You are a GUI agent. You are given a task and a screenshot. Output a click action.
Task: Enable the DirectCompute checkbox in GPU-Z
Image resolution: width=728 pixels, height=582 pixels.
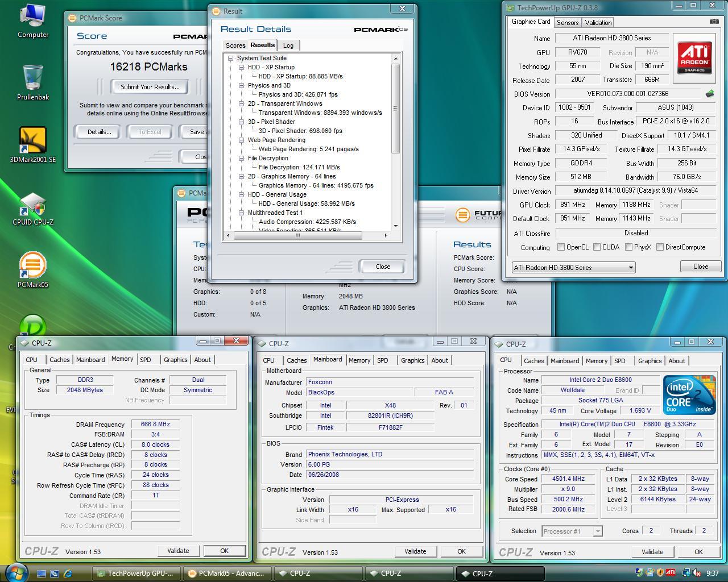point(660,247)
